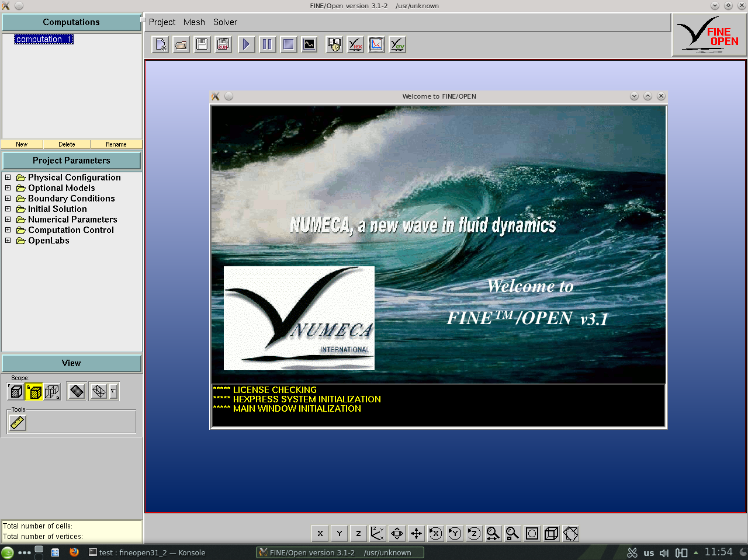Rotate view about Y axis
The image size is (748, 560).
click(455, 533)
